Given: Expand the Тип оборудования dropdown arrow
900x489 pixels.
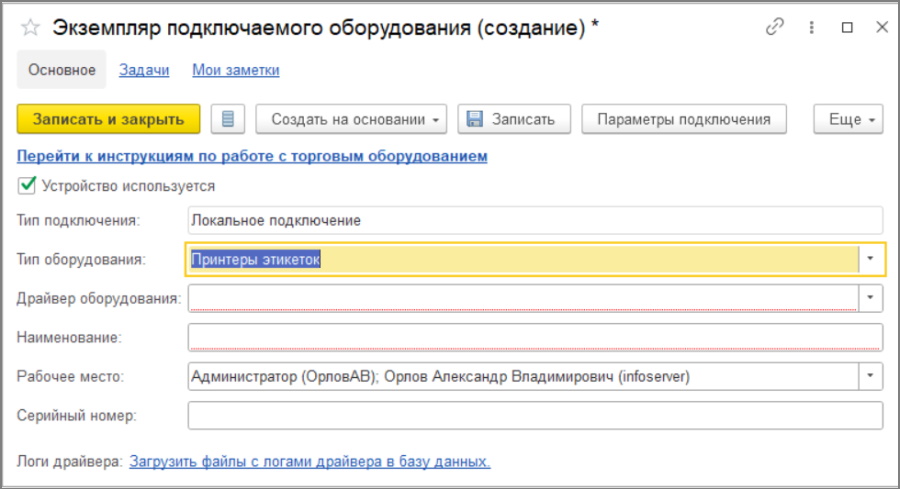Looking at the screenshot, I should [870, 259].
